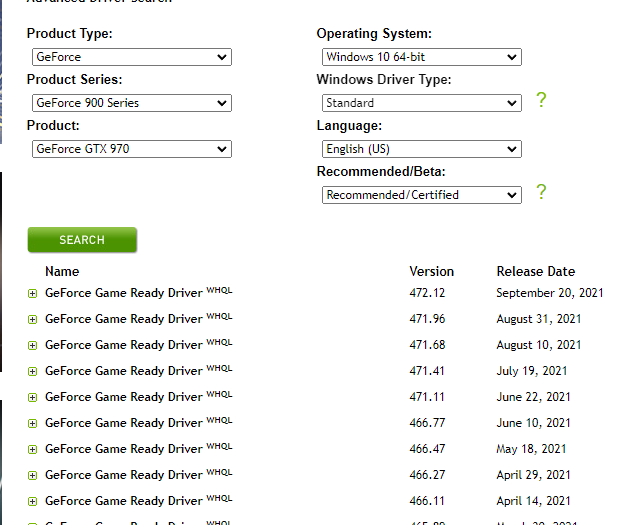Open the Language dropdown showing English (US)
The image size is (628, 525).
(422, 149)
